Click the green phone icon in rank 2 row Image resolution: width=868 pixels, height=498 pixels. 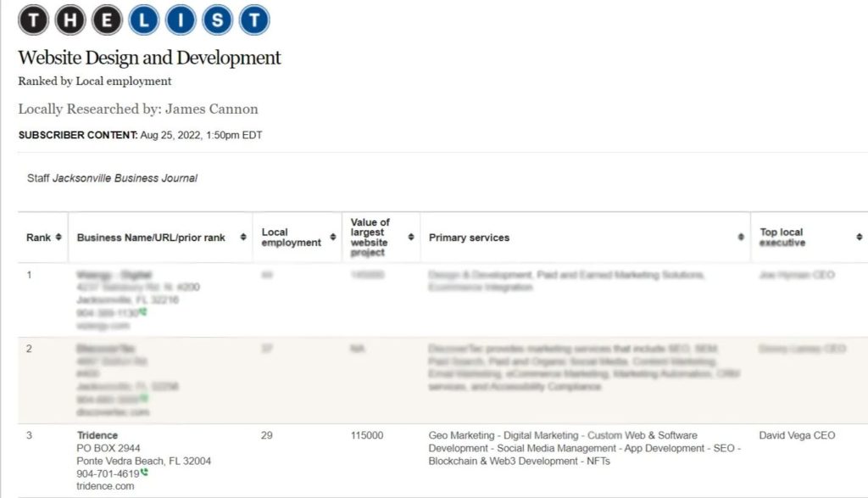pos(145,398)
